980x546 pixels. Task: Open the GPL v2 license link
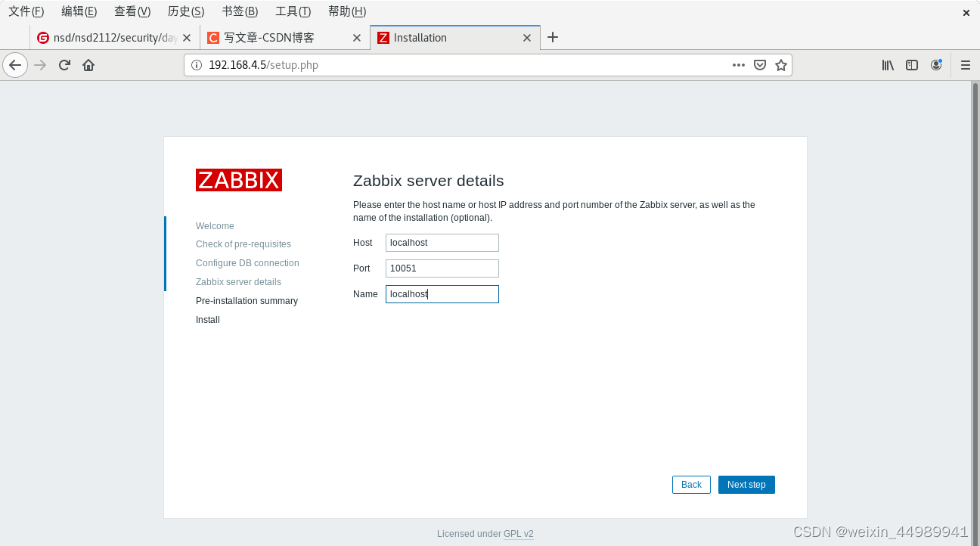[x=519, y=534]
